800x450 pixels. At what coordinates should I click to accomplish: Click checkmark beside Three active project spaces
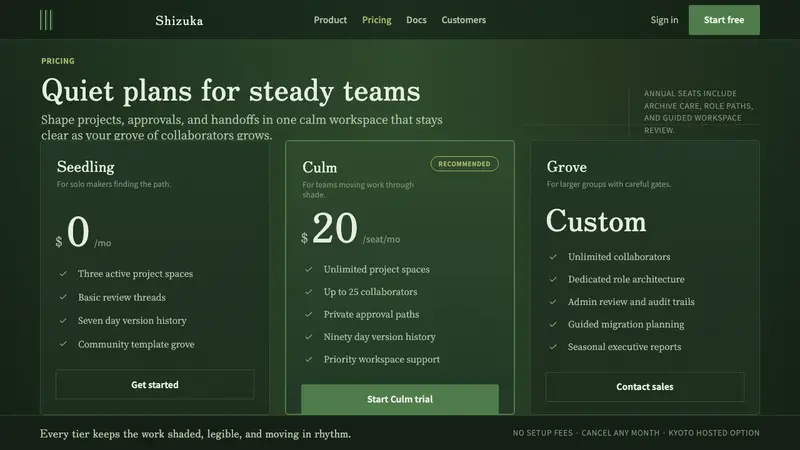click(x=63, y=274)
